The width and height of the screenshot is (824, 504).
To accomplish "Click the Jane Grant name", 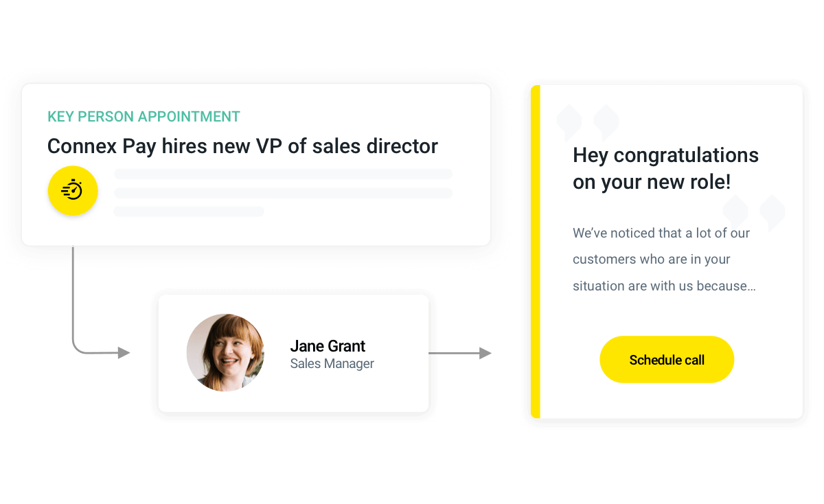I will click(x=328, y=346).
